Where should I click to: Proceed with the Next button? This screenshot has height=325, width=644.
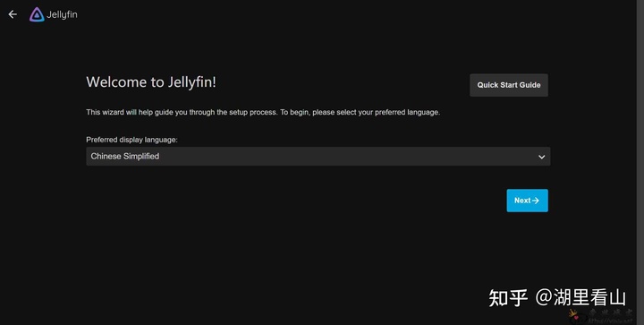coord(527,201)
